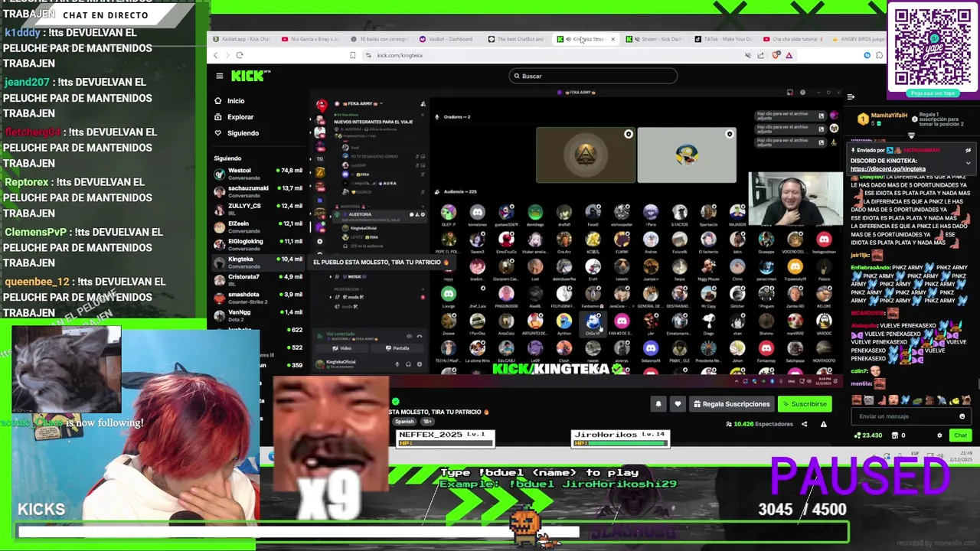Viewport: 980px width, 551px height.
Task: Click the Regala Suscripciones button
Action: coord(731,404)
